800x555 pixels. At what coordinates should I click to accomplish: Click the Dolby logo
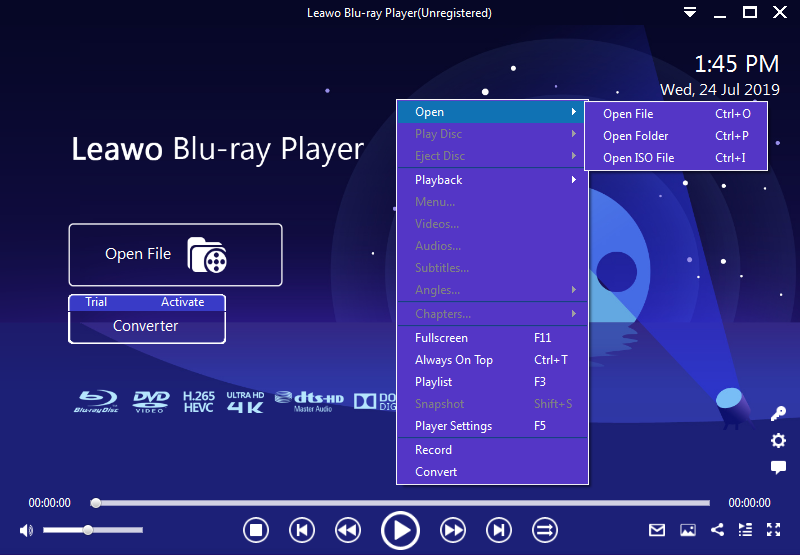375,401
